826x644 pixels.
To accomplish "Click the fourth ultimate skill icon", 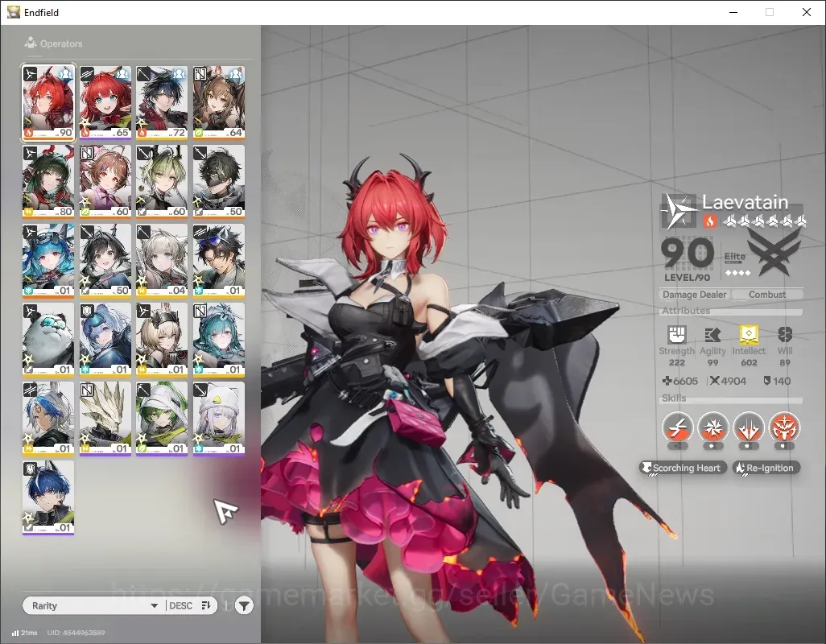I will point(784,427).
